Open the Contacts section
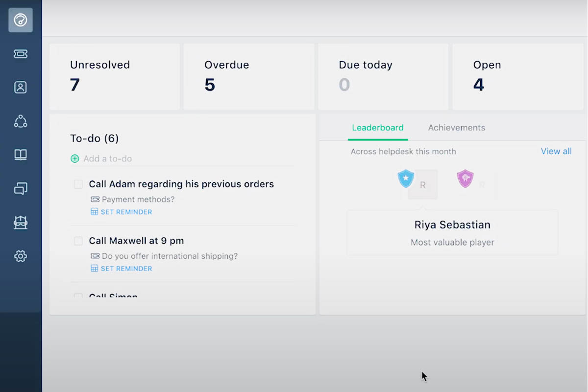Image resolution: width=588 pixels, height=392 pixels. point(20,87)
